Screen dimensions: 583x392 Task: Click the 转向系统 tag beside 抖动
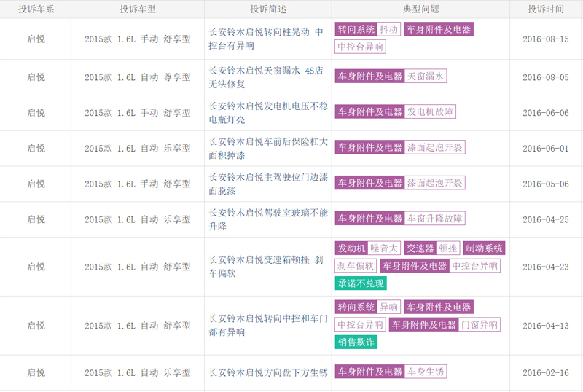(356, 29)
